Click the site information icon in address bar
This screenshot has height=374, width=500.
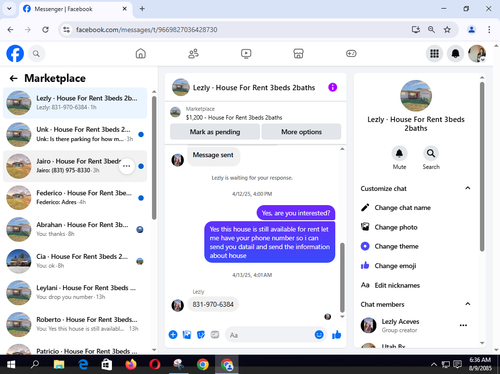click(67, 30)
